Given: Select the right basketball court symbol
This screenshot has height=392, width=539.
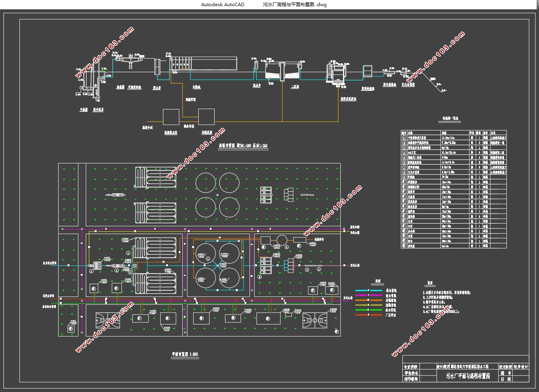Looking at the screenshot, I should click(x=315, y=321).
